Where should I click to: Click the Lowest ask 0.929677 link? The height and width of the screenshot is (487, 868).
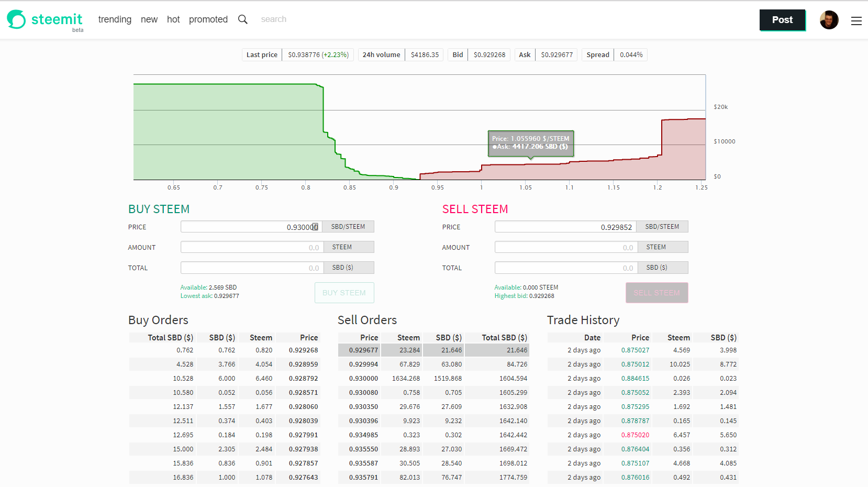click(x=209, y=296)
